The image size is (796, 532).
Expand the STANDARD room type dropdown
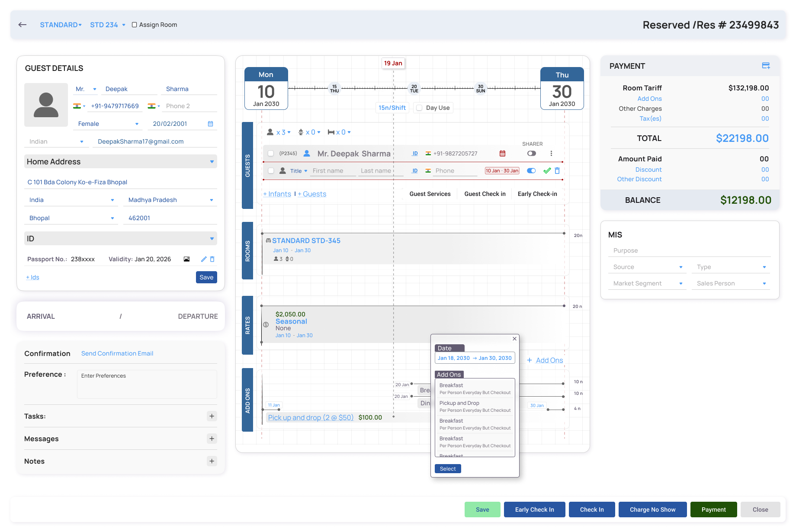61,25
